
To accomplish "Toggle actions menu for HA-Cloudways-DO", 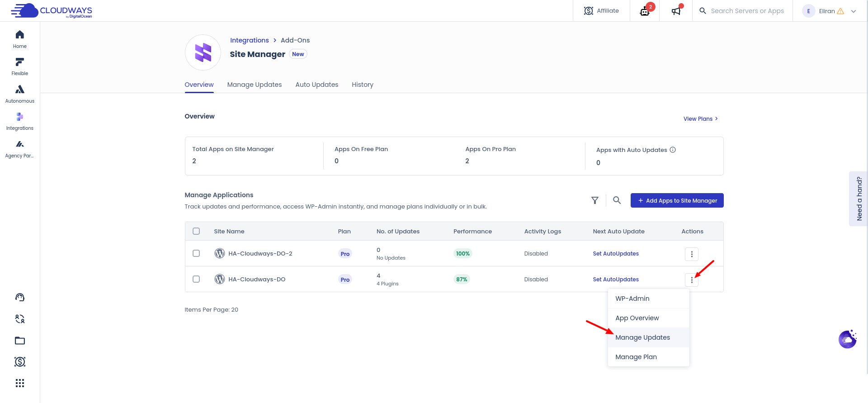I will point(692,280).
